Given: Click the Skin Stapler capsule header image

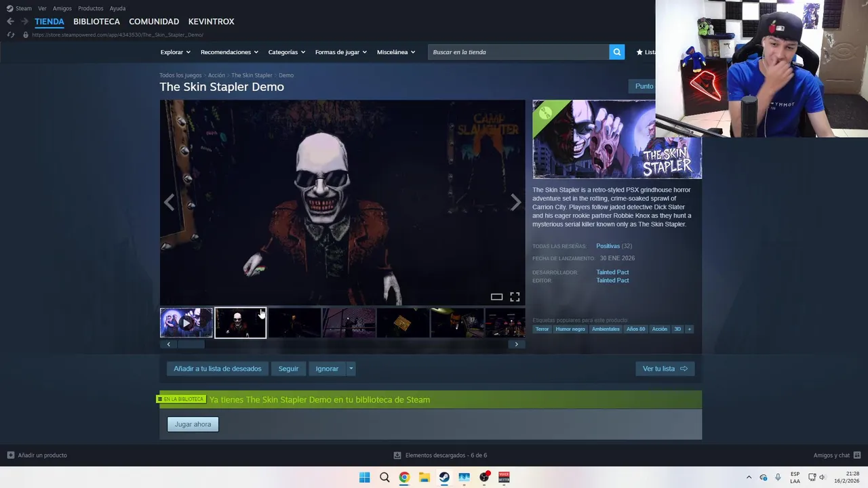Looking at the screenshot, I should (x=617, y=140).
